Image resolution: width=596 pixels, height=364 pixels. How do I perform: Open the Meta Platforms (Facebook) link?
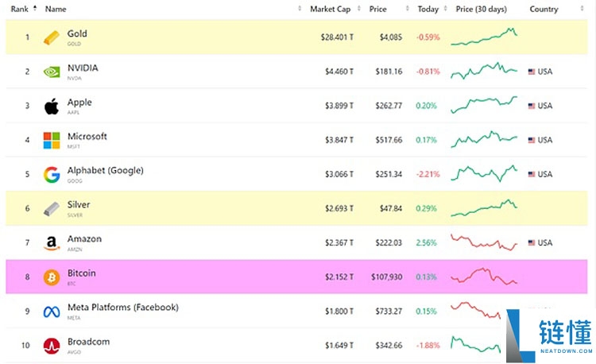[122, 307]
